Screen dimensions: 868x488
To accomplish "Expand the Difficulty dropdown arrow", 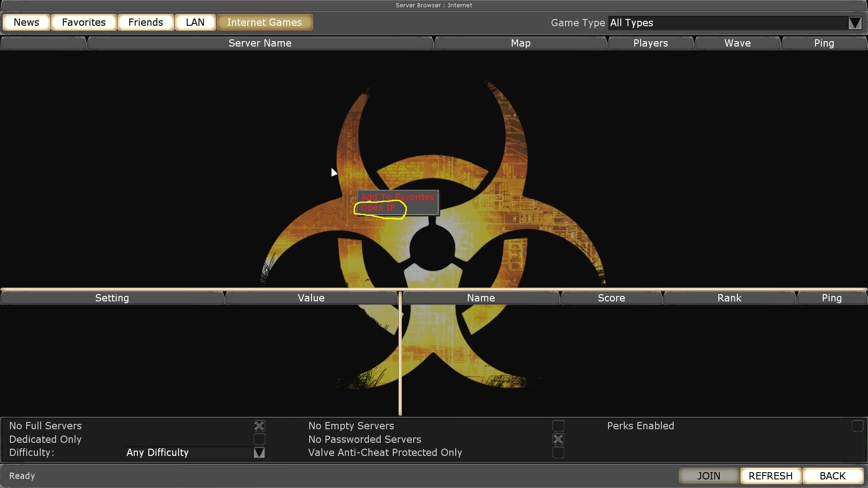I will [259, 453].
